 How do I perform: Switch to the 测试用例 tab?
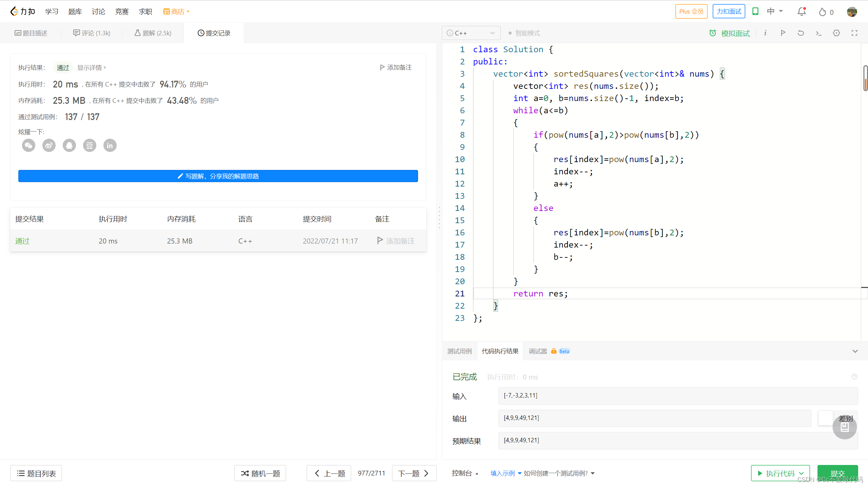click(x=459, y=351)
